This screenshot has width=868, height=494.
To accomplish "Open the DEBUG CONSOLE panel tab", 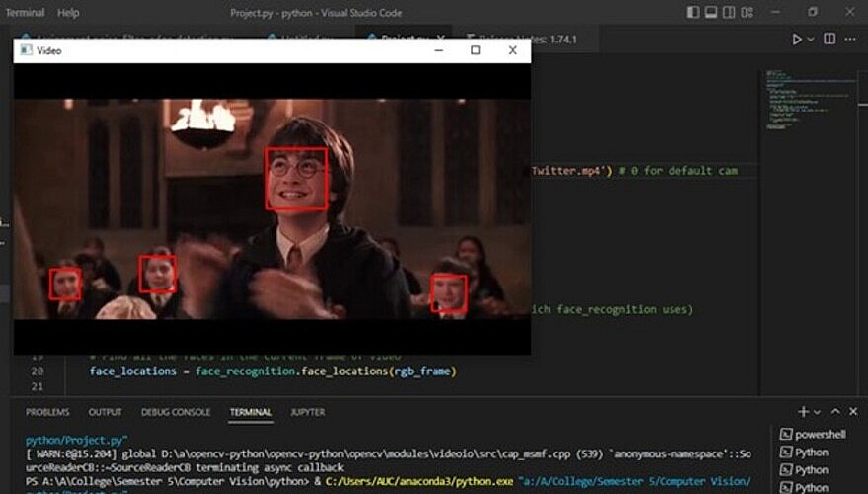I will 176,412.
